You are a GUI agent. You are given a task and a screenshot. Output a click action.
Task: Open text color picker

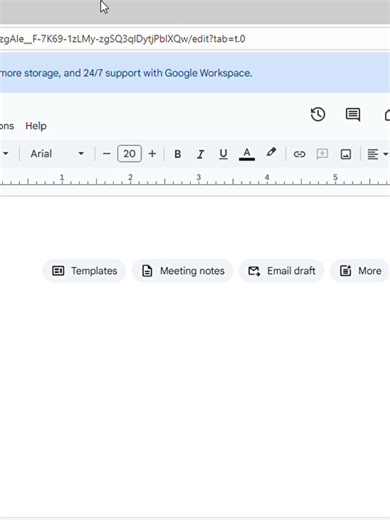tap(247, 154)
